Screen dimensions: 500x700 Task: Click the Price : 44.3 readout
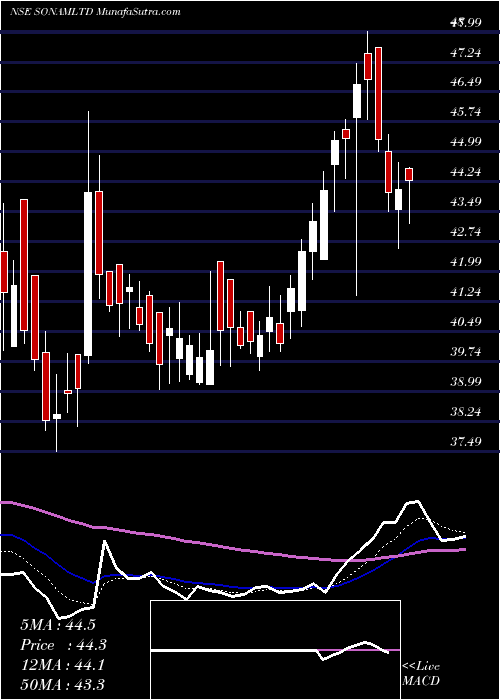point(63,645)
